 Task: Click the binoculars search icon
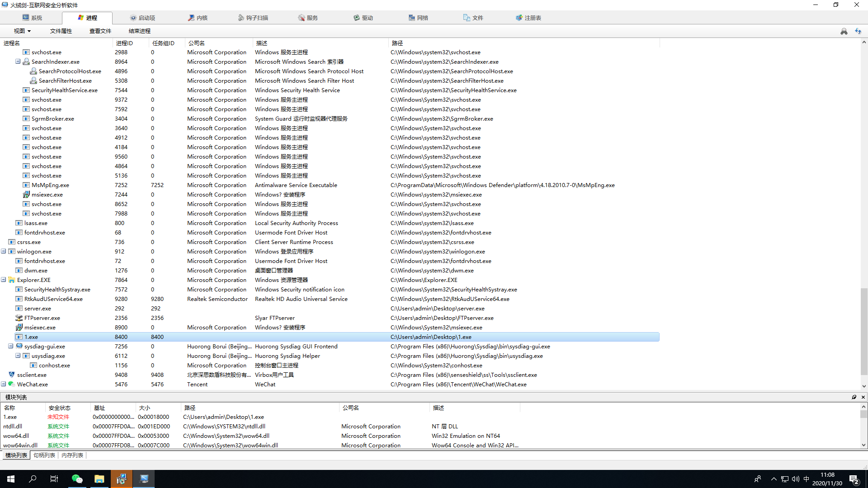click(844, 31)
